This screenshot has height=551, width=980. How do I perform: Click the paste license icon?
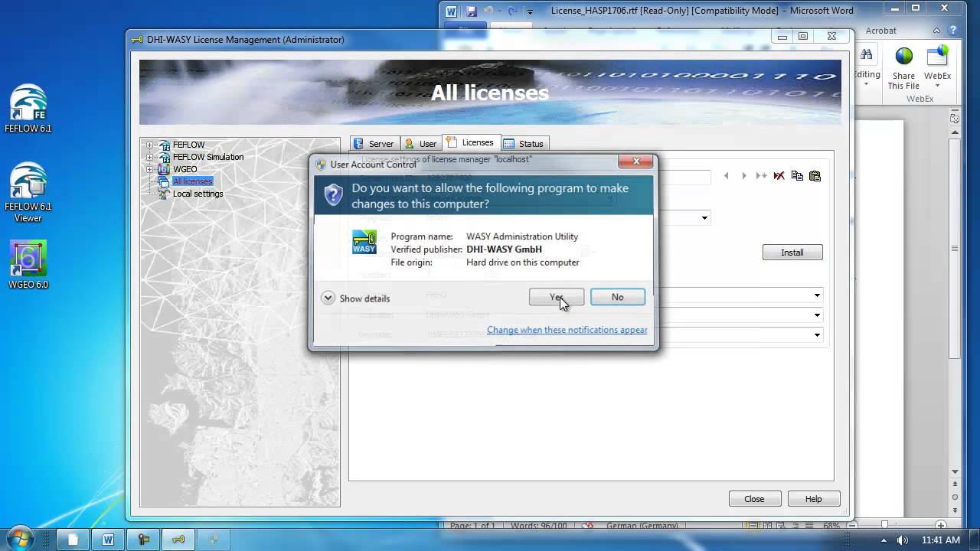click(x=815, y=176)
